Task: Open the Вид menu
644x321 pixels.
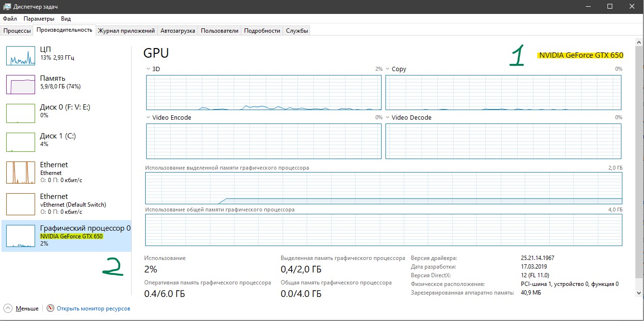Action: tap(66, 19)
